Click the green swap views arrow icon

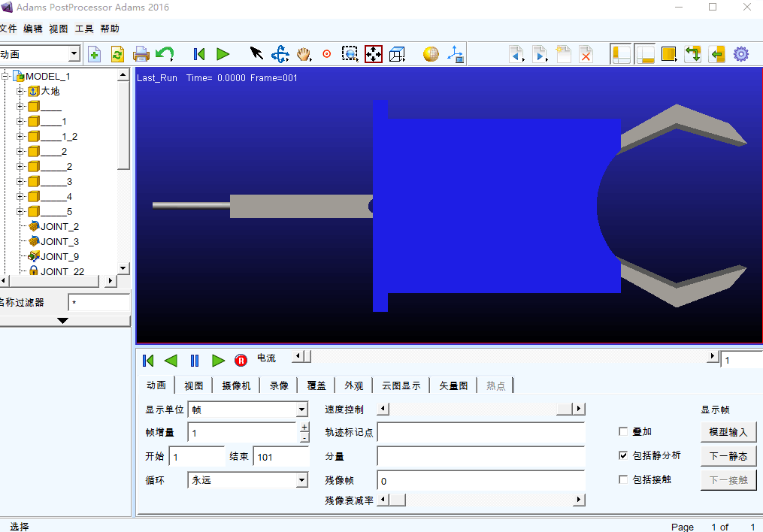pyautogui.click(x=692, y=54)
